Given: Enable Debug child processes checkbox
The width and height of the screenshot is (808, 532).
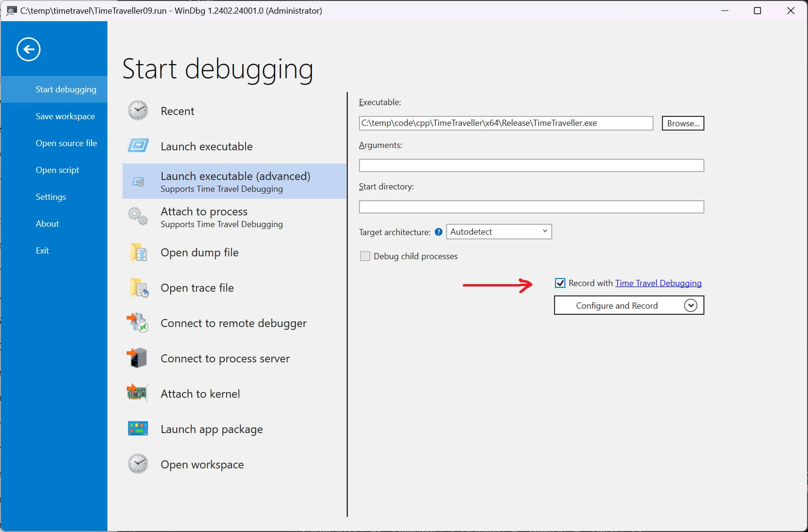Looking at the screenshot, I should point(365,256).
